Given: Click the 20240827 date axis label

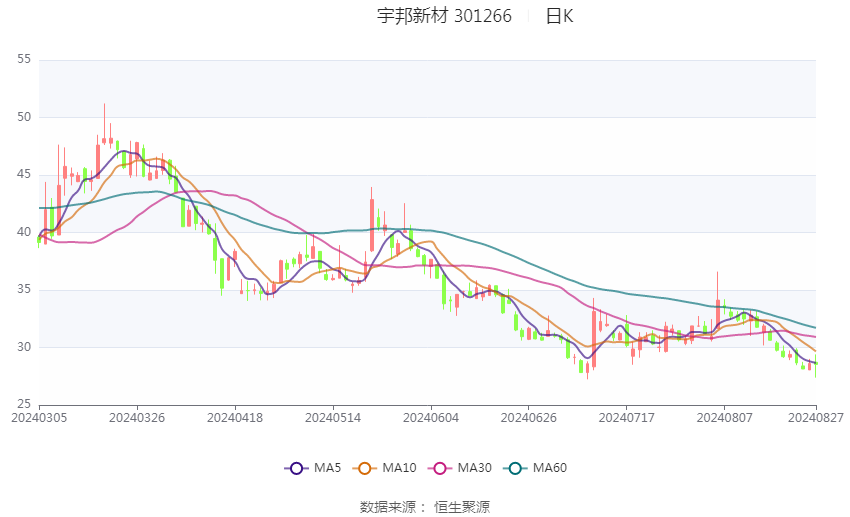Looking at the screenshot, I should point(816,418).
